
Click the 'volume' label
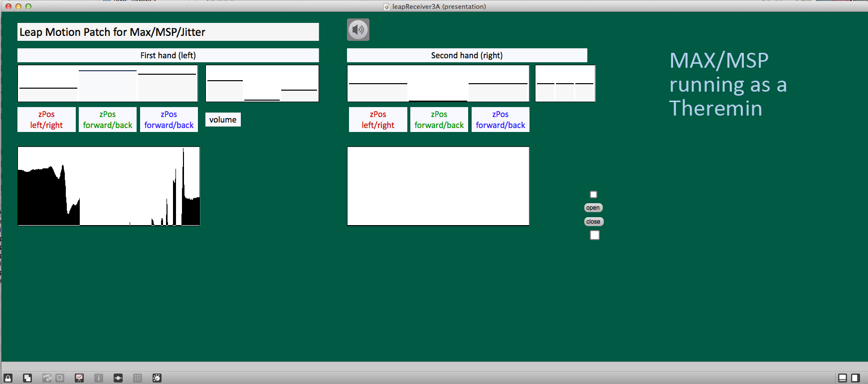[223, 120]
